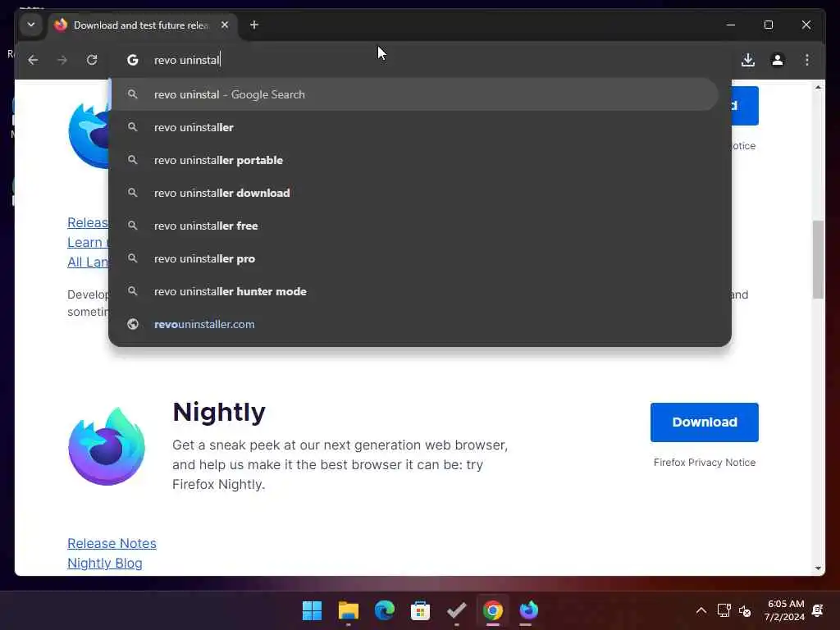
Task: Click the scrollbar down arrow
Action: point(818,568)
